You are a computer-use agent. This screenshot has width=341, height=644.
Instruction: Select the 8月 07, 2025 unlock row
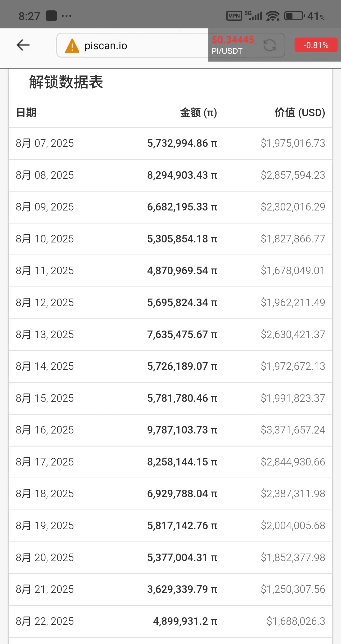click(x=170, y=143)
